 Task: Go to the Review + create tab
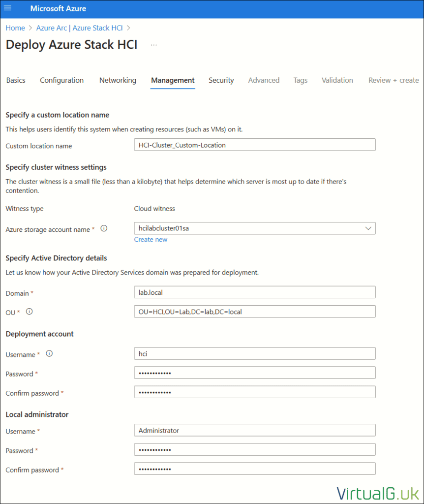coord(394,80)
